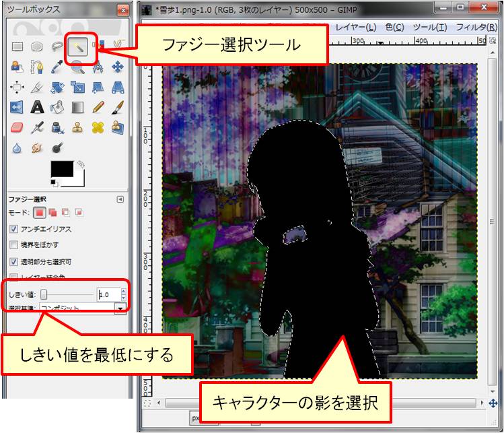Image resolution: width=504 pixels, height=433 pixels.
Task: Select the Perspective Clone tool
Action: (118, 127)
